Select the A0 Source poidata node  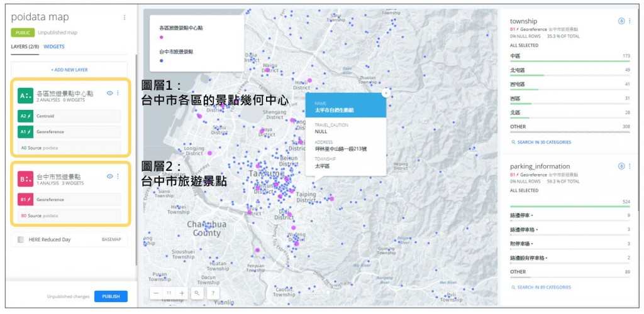(69, 148)
